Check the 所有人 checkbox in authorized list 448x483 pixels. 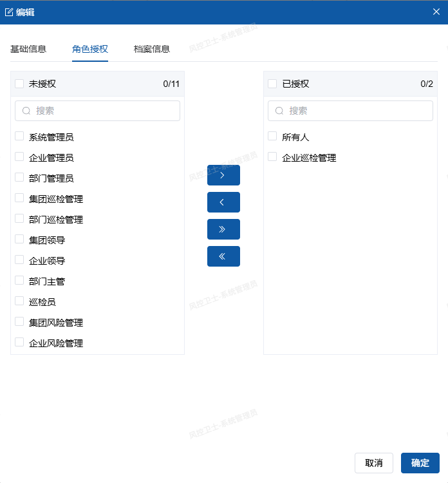coord(272,137)
